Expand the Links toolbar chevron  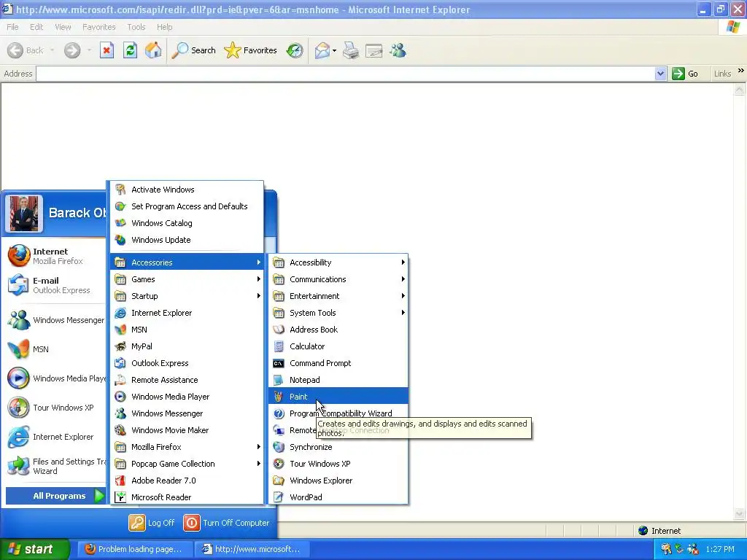[741, 71]
